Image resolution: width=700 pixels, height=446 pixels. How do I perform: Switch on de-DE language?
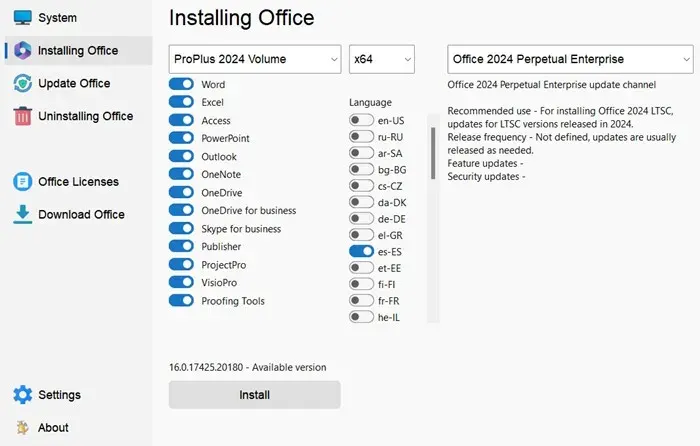361,219
